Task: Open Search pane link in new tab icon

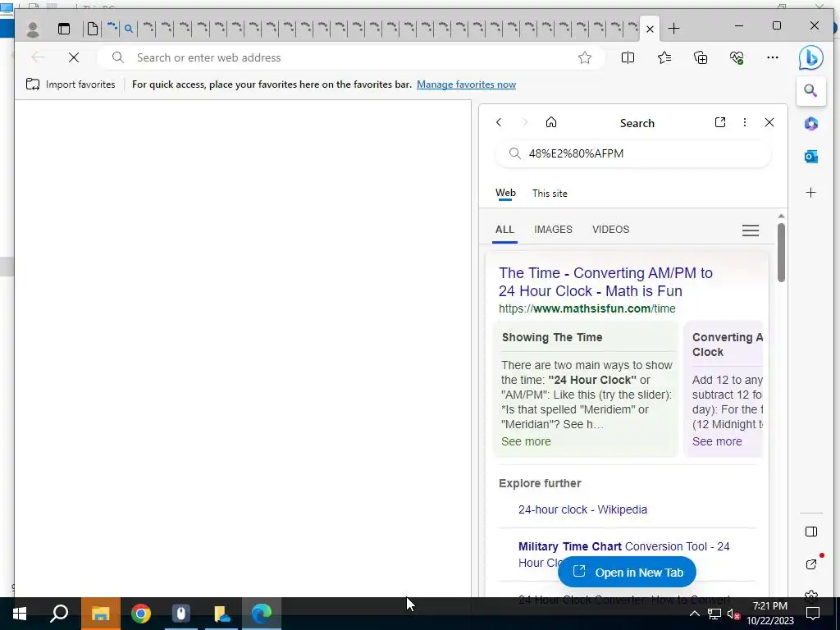Action: [x=720, y=122]
